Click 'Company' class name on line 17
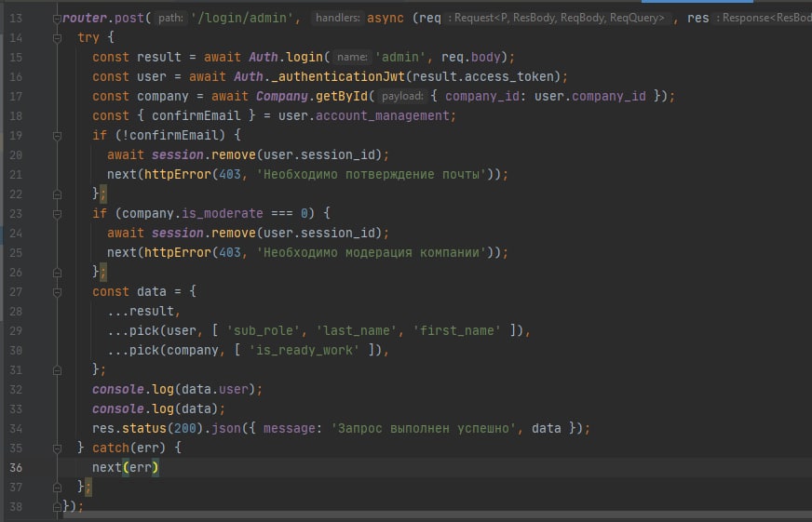The width and height of the screenshot is (812, 522). [282, 96]
